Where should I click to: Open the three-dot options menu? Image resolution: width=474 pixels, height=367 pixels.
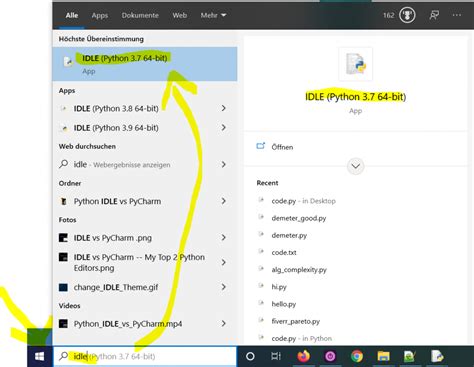[457, 15]
